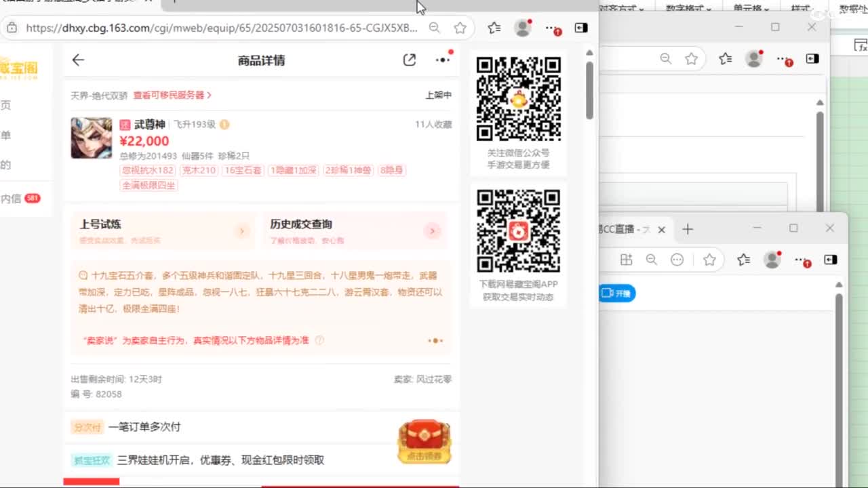Image resolution: width=868 pixels, height=488 pixels.
Task: Click the 武尊神 character avatar
Action: click(92, 138)
